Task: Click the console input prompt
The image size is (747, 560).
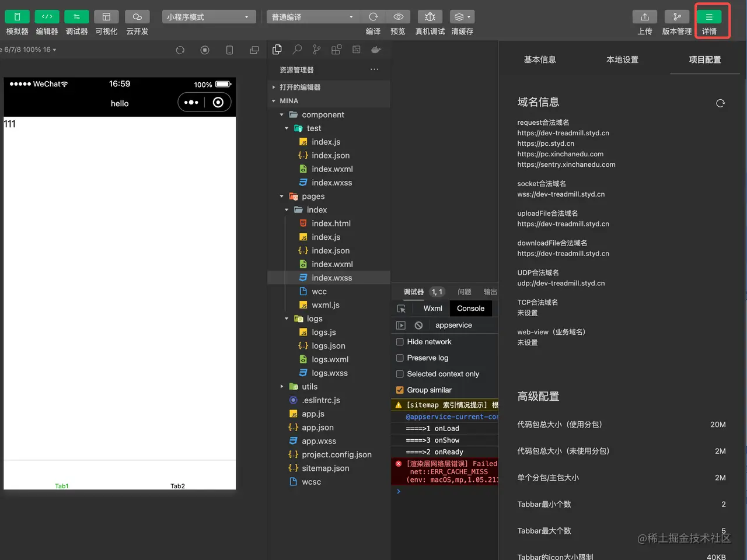Action: click(445, 492)
